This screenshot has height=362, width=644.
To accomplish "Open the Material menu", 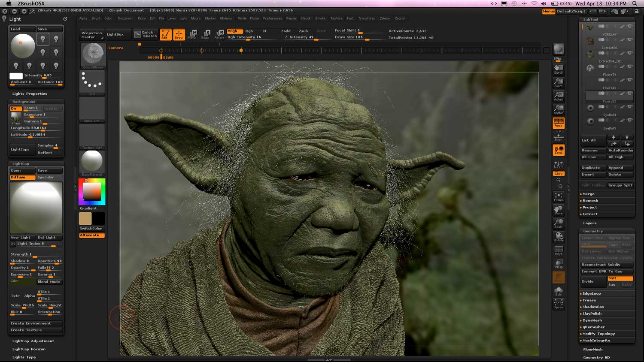I will (226, 18).
